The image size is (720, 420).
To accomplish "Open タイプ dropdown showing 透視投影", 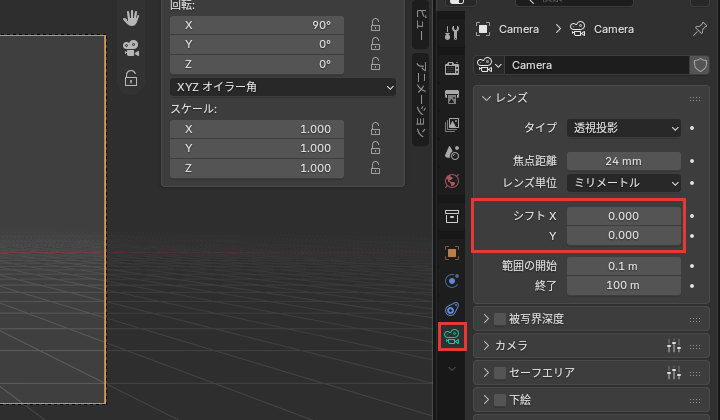I will click(x=624, y=128).
